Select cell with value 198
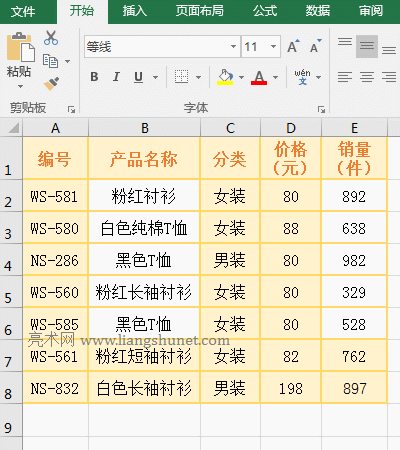 click(291, 388)
